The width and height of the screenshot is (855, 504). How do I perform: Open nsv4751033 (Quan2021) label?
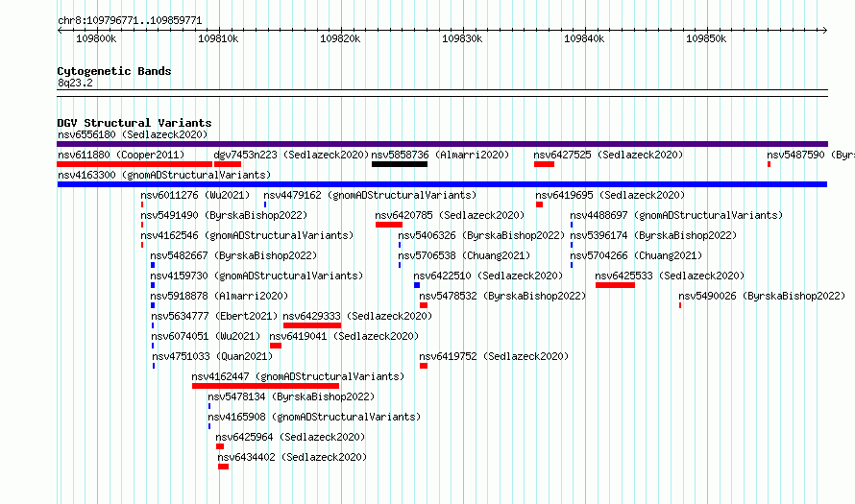click(x=212, y=356)
